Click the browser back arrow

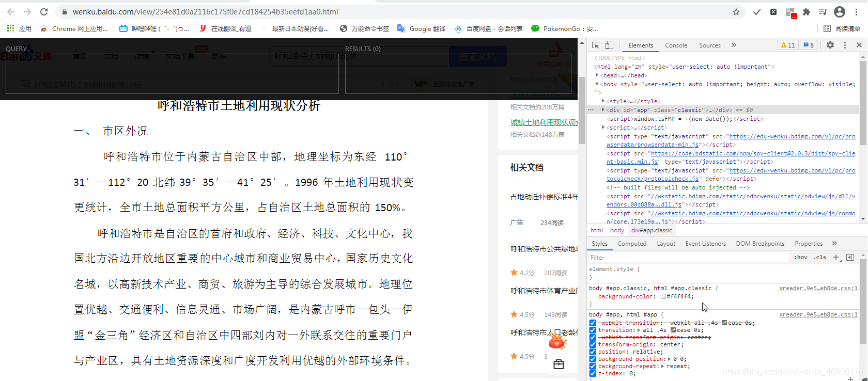click(x=11, y=12)
